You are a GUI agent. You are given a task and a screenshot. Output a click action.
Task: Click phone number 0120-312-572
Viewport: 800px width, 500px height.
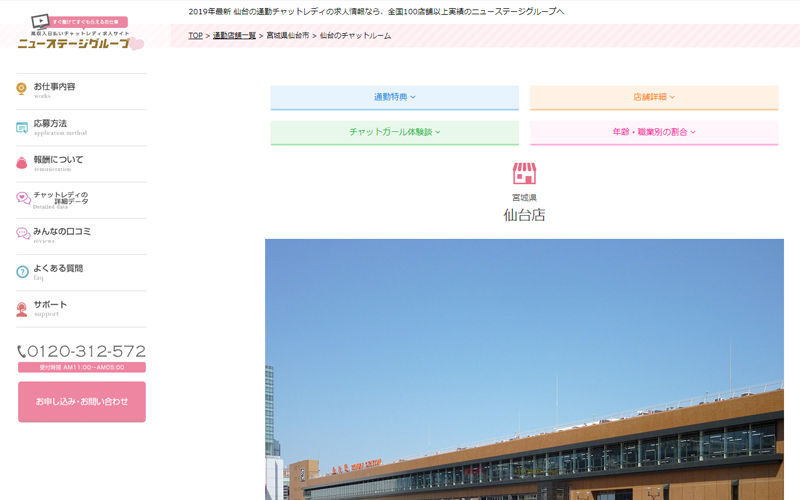coord(86,352)
